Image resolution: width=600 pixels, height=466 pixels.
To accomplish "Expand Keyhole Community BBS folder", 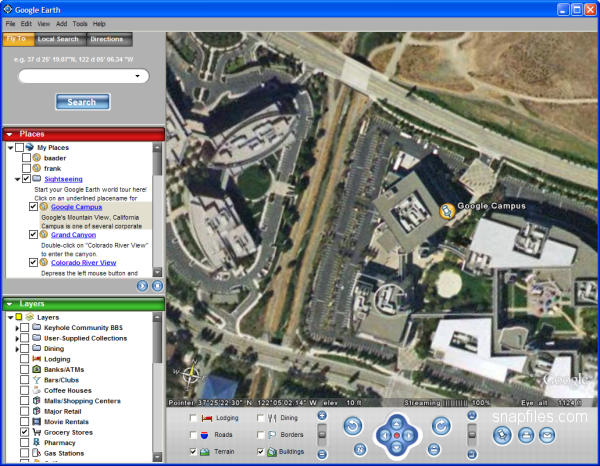I will coord(17,328).
